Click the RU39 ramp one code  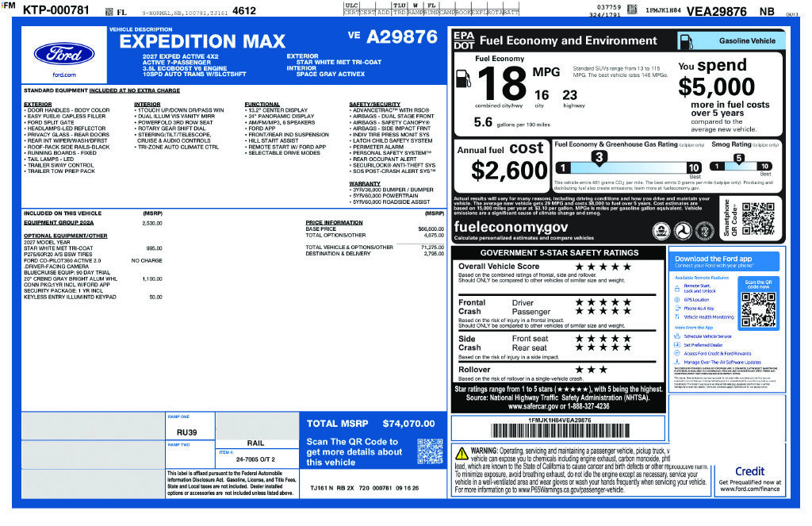click(x=186, y=432)
